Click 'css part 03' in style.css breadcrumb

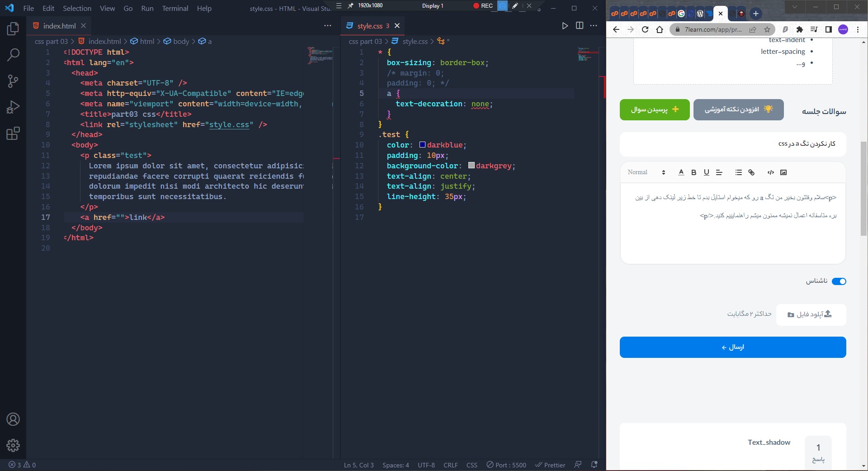point(365,41)
